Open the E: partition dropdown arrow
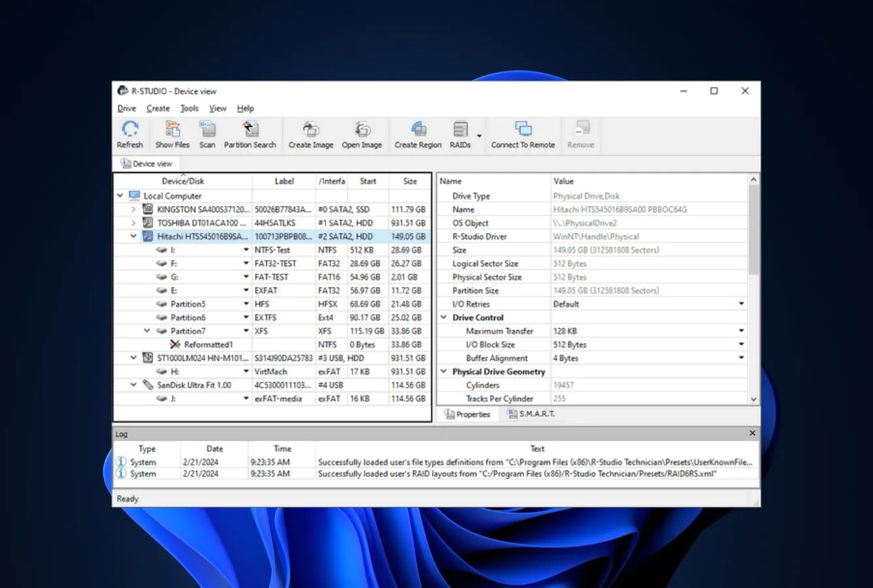The image size is (873, 588). click(x=246, y=291)
